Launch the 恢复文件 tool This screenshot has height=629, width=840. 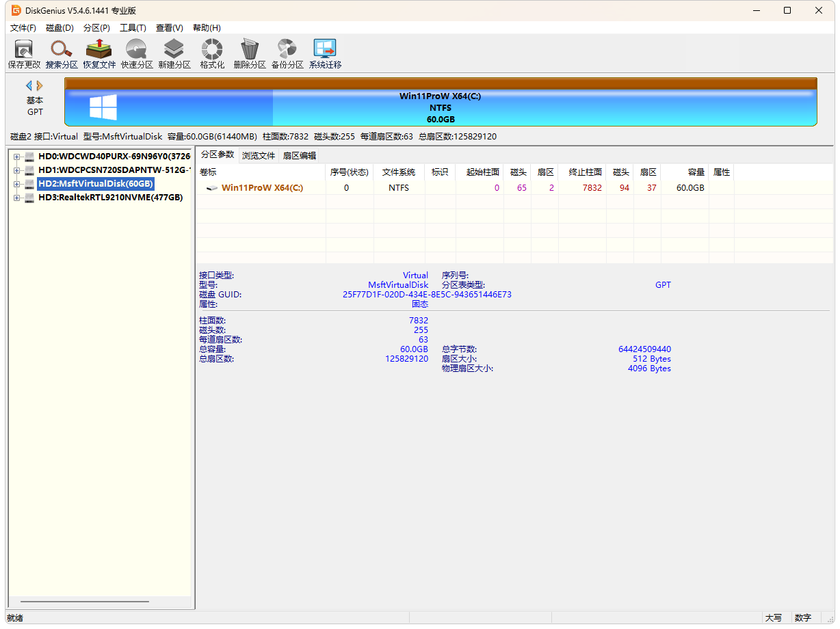click(99, 54)
